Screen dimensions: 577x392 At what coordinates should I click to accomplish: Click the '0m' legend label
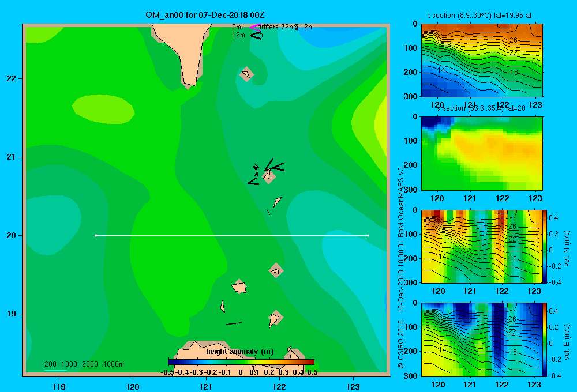click(x=237, y=27)
